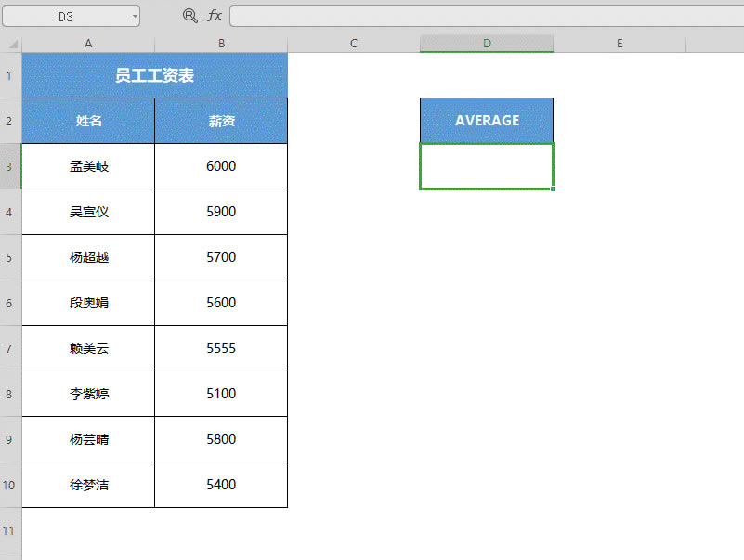Click the select-all corner triangle
This screenshot has height=560, width=744.
pos(13,45)
